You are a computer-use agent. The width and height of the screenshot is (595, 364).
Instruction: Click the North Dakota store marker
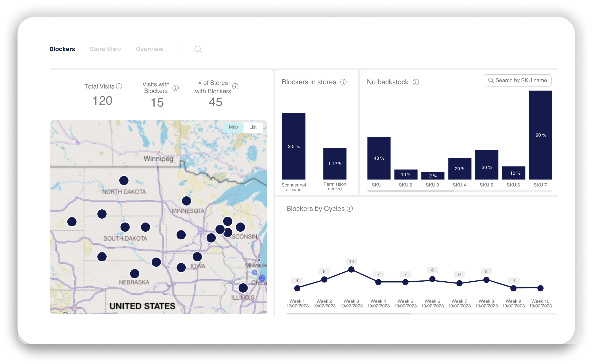coord(124,180)
